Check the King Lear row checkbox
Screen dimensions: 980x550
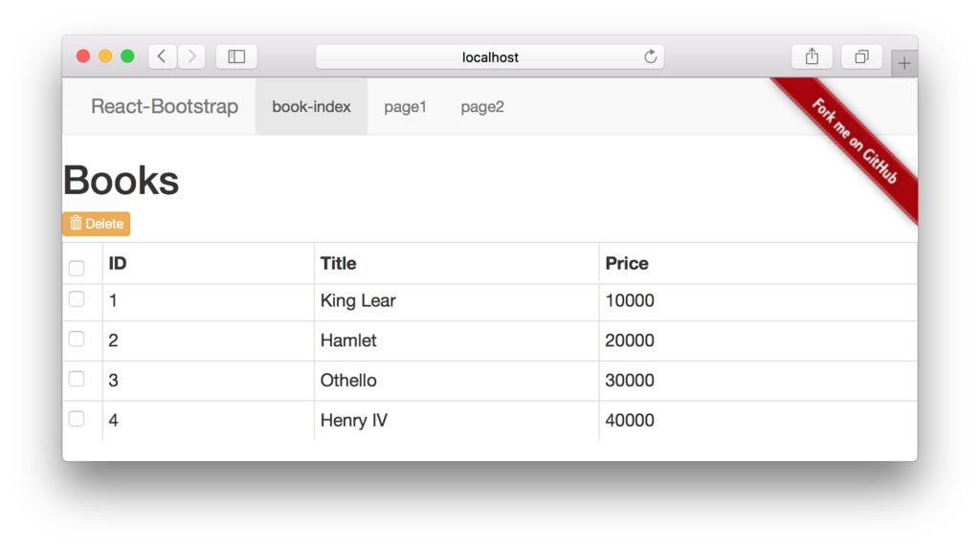77,299
